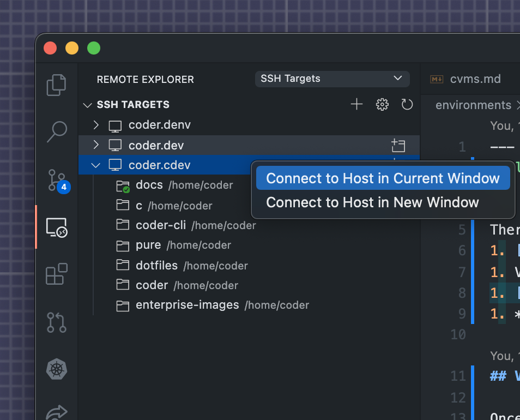Expand the coder.denv host entry
The image size is (520, 420).
(x=95, y=125)
